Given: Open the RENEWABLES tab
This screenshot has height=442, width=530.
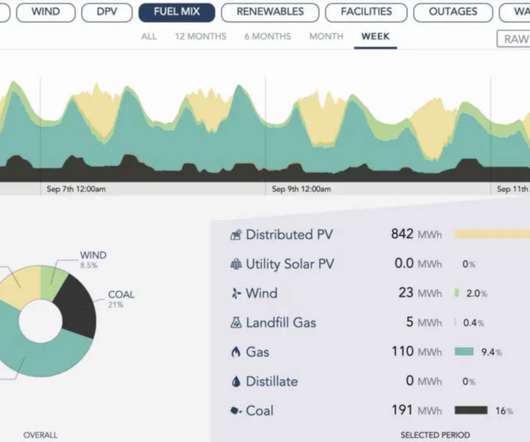Looking at the screenshot, I should 270,13.
